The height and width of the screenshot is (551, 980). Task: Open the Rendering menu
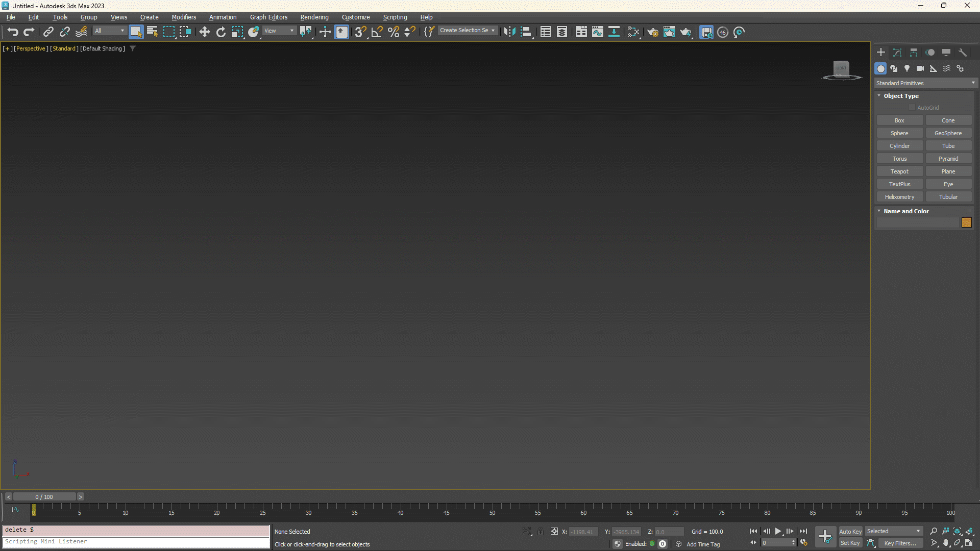tap(314, 17)
